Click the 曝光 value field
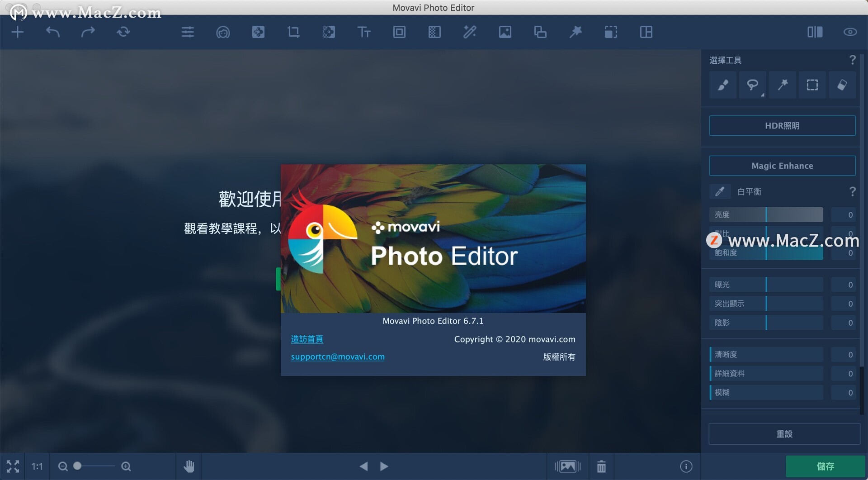868x480 pixels. point(844,285)
